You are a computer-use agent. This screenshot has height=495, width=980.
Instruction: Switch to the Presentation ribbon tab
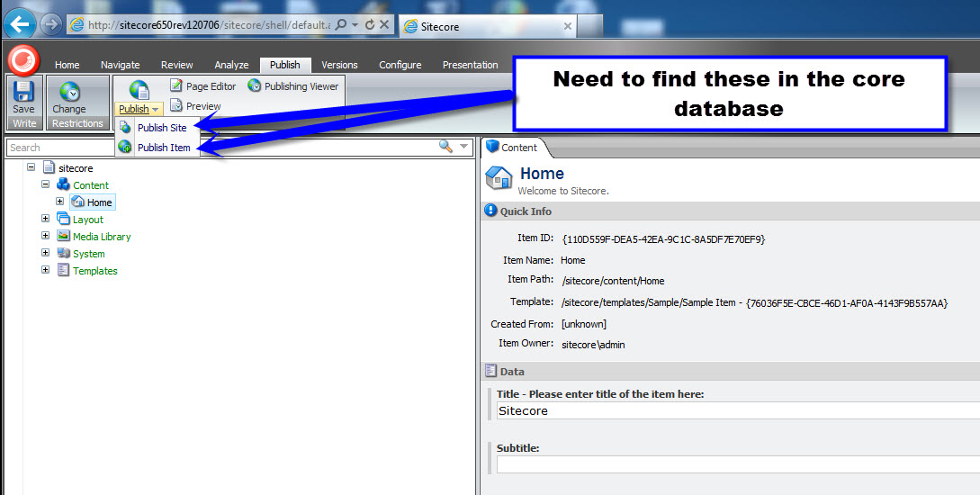click(x=470, y=65)
